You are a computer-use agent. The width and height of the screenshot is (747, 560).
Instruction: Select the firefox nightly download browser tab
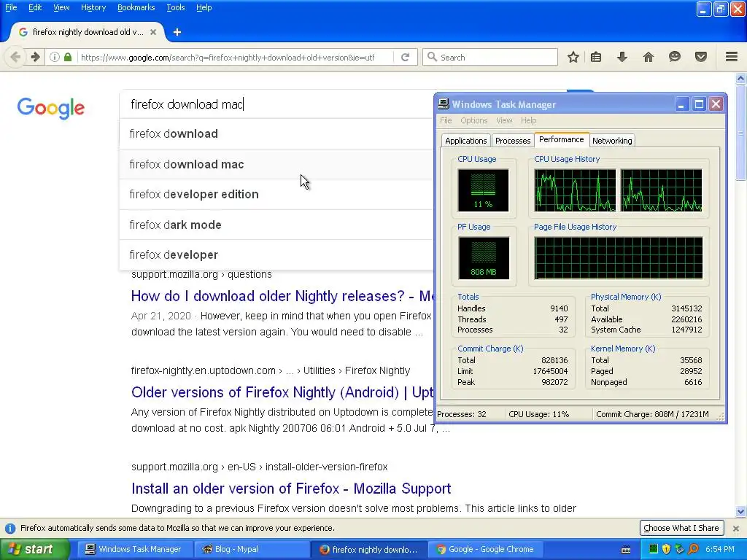[x=88, y=32]
